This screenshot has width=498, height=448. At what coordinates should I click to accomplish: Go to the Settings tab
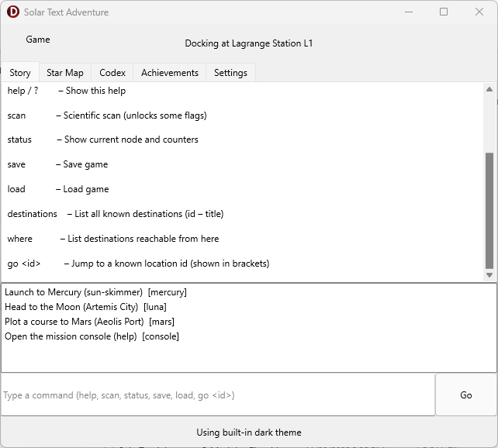tap(230, 73)
